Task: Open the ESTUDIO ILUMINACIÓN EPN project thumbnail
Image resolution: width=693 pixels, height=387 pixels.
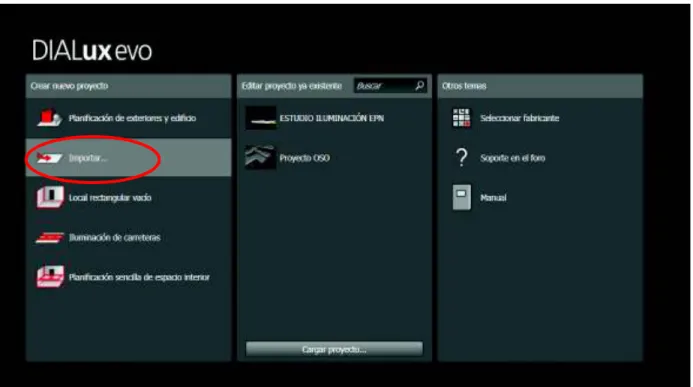Action: pos(261,118)
